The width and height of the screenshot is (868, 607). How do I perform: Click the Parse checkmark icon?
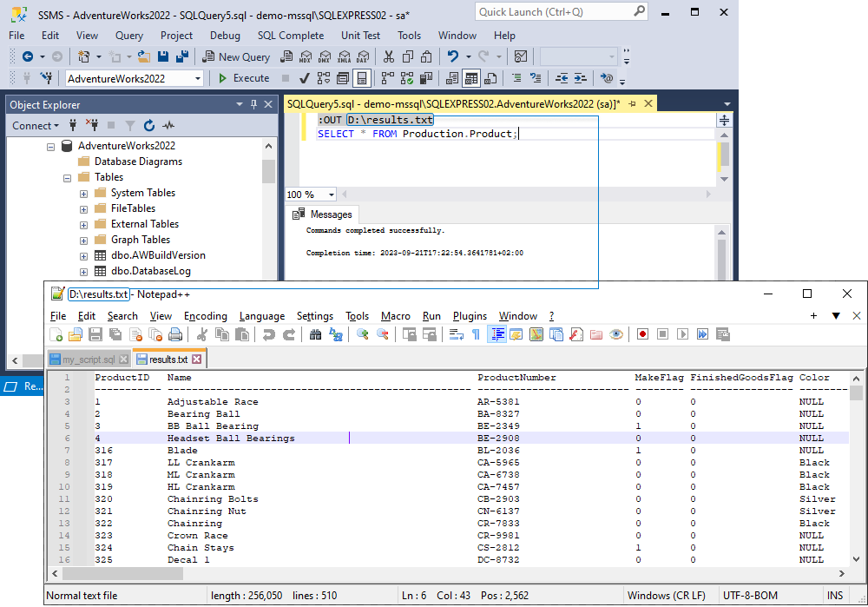pyautogui.click(x=304, y=79)
